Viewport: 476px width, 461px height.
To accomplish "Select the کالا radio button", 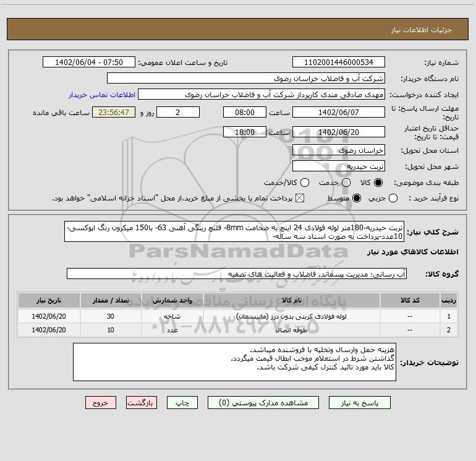I will point(378,183).
